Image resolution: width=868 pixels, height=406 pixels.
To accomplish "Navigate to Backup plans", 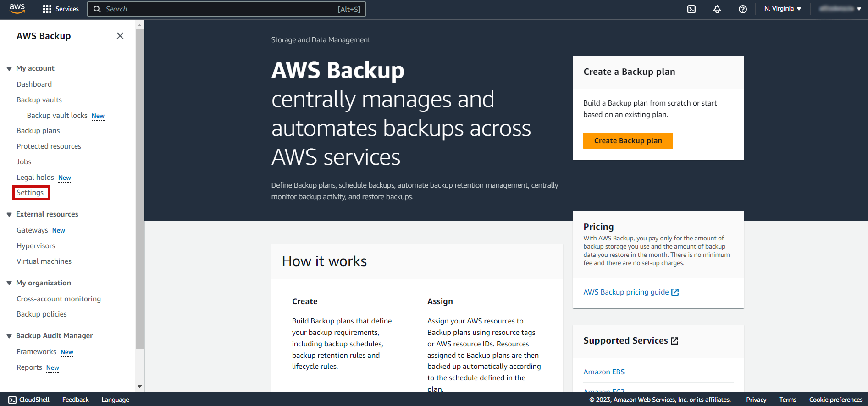I will coord(39,131).
